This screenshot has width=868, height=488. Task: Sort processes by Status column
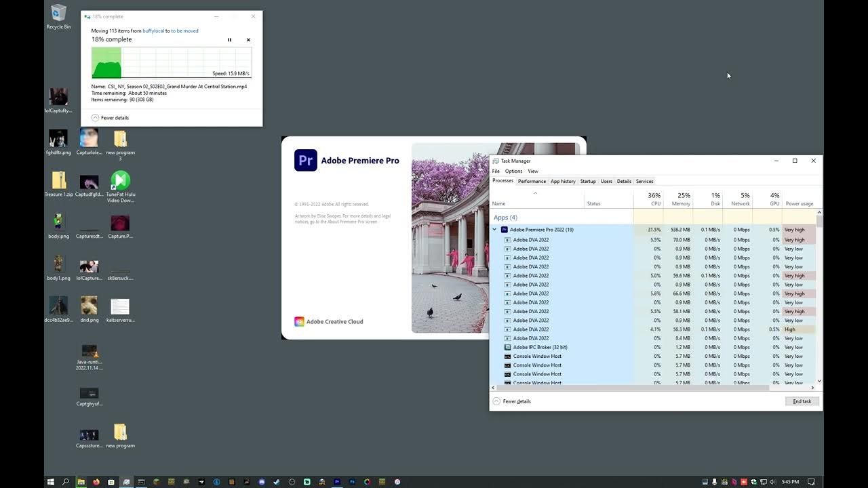pyautogui.click(x=609, y=199)
